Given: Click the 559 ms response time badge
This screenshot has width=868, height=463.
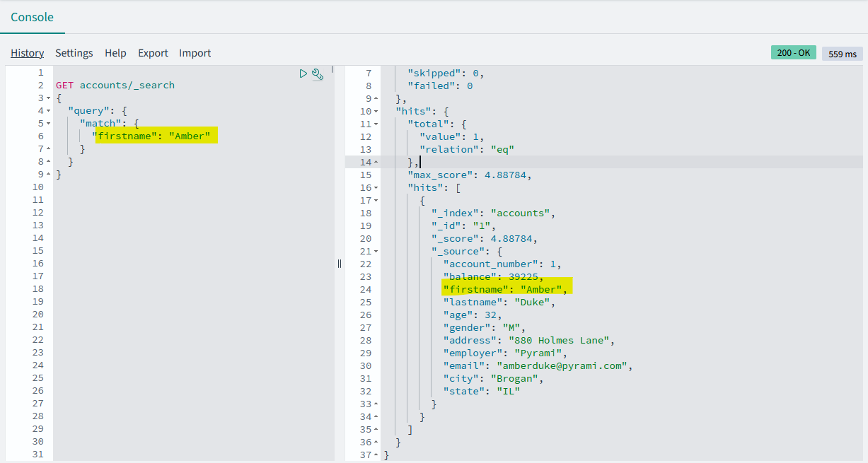Looking at the screenshot, I should click(842, 54).
